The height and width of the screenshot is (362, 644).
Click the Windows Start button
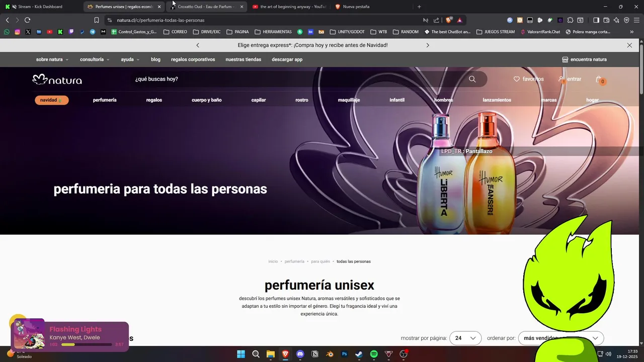click(241, 354)
